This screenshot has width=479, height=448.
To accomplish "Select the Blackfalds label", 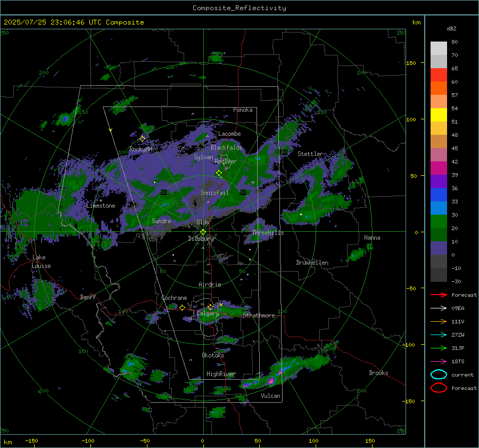I will click(226, 148).
